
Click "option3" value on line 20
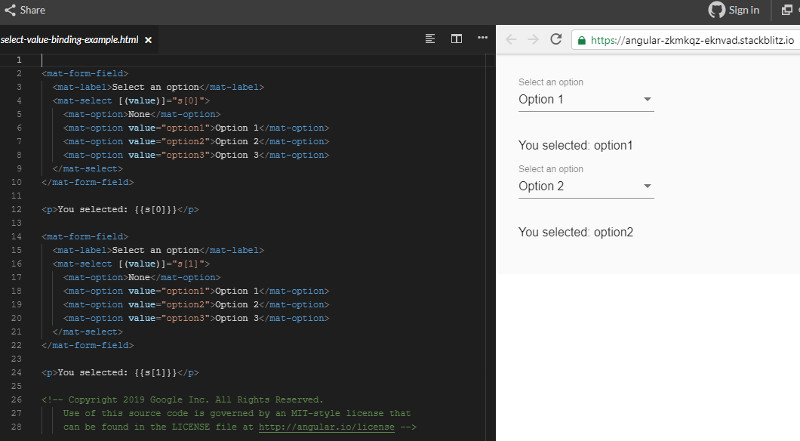coord(185,318)
